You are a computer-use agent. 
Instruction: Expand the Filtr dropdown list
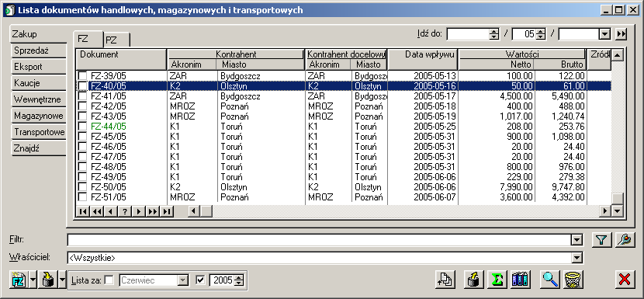click(x=577, y=239)
